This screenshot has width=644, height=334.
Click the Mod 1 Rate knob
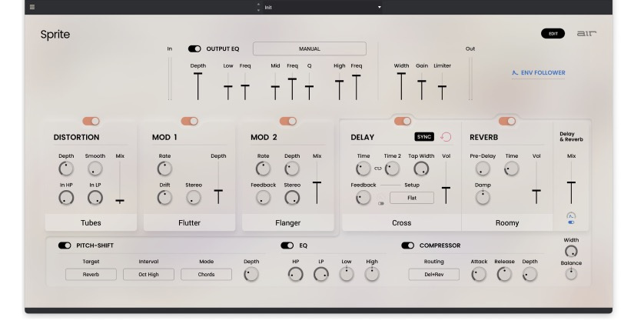pyautogui.click(x=164, y=169)
